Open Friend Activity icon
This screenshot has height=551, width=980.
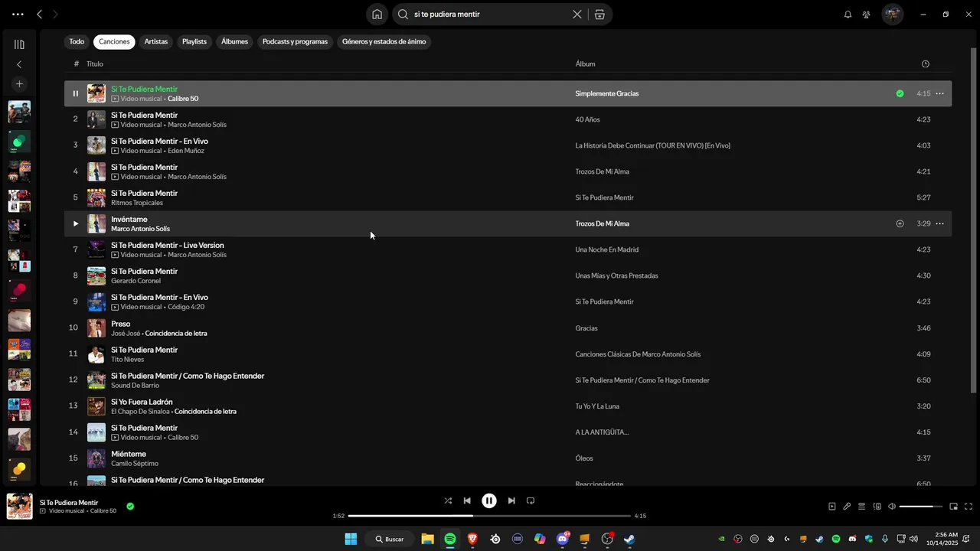pyautogui.click(x=866, y=14)
